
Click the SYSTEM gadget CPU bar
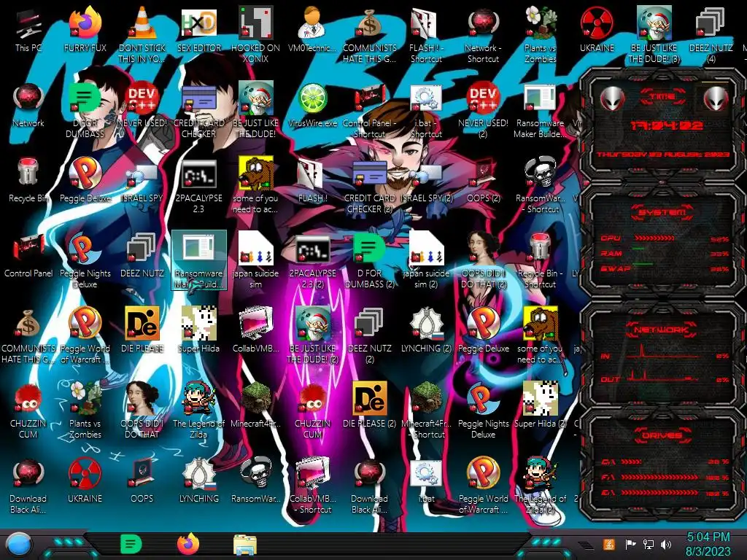(x=654, y=238)
